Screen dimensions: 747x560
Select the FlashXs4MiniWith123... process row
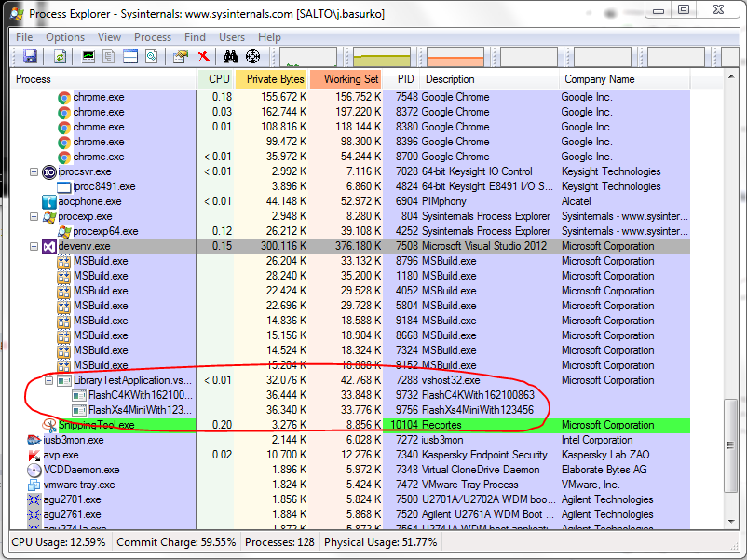350,410
